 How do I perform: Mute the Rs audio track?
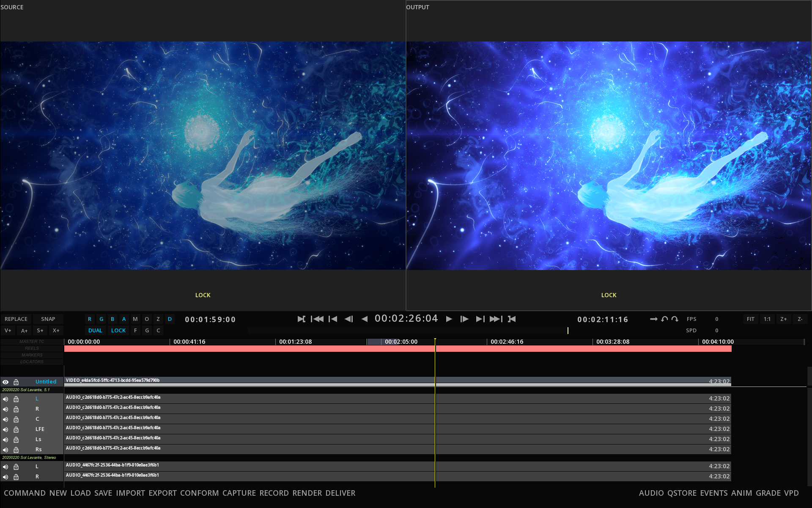pyautogui.click(x=5, y=450)
